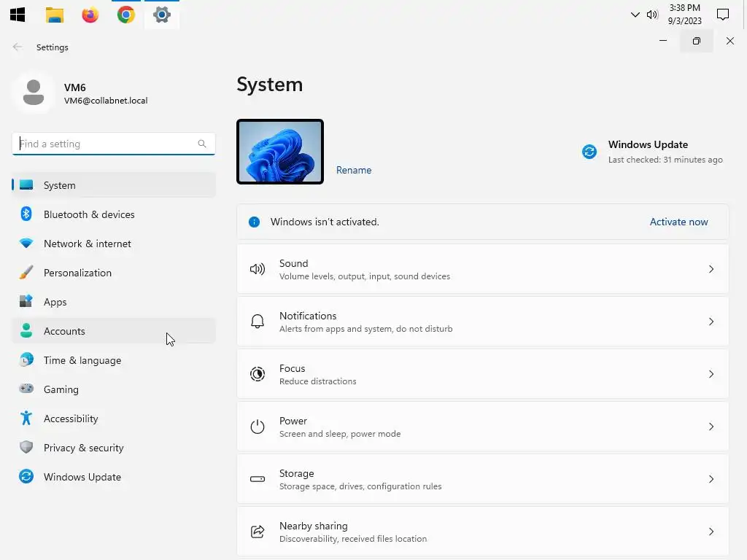This screenshot has height=560, width=747.
Task: Click the Storage drive icon
Action: (x=258, y=479)
